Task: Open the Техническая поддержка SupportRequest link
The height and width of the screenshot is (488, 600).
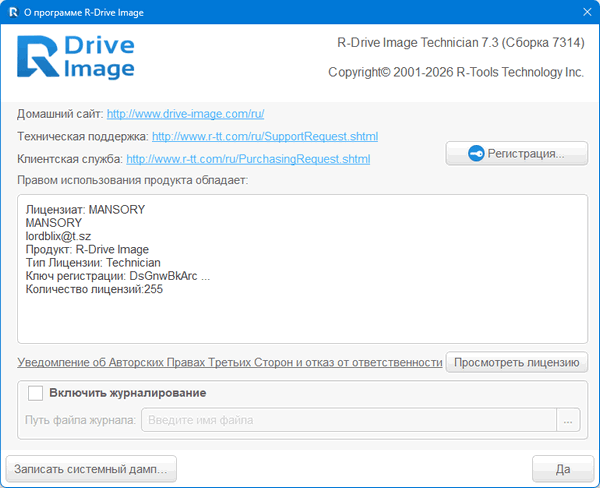Action: 265,136
